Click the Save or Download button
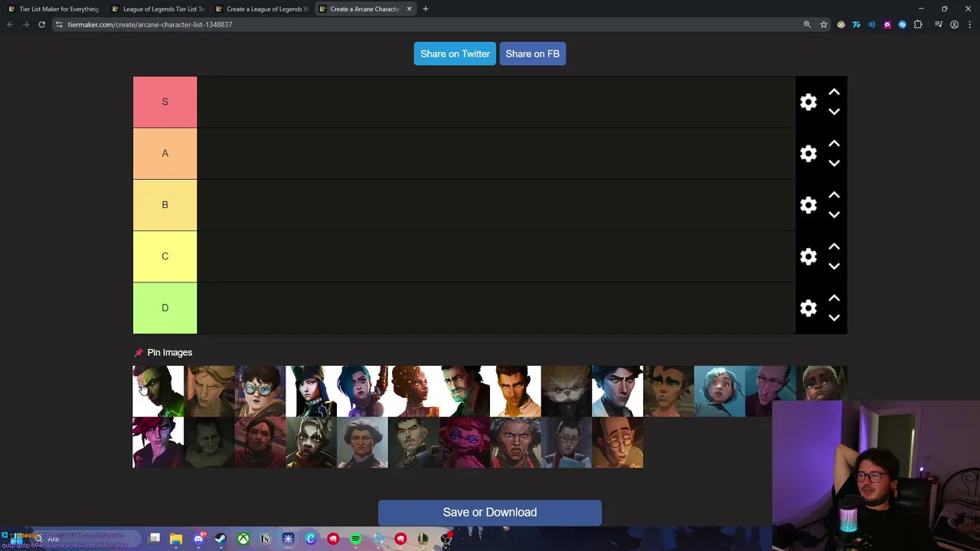This screenshot has width=980, height=551. click(490, 513)
